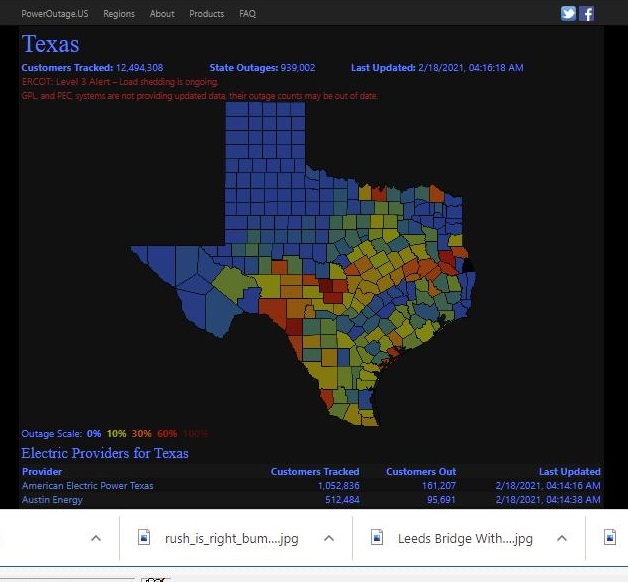628x582 pixels.
Task: Open the Regions menu
Action: [x=119, y=14]
